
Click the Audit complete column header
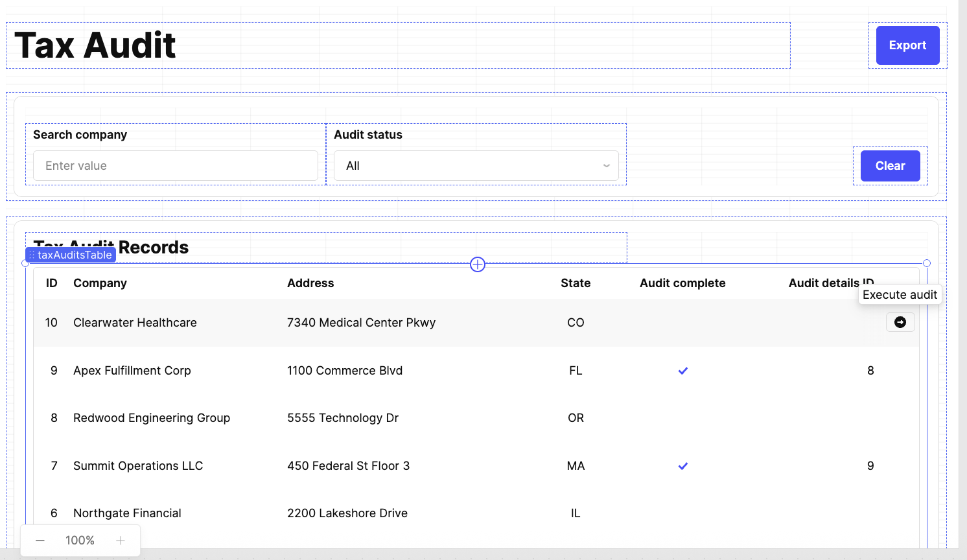pyautogui.click(x=682, y=283)
